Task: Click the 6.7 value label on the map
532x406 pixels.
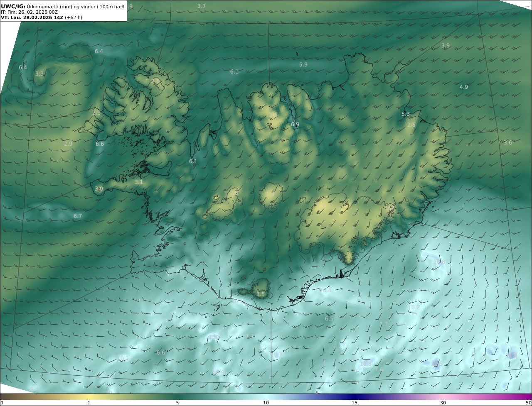Action: click(x=78, y=216)
